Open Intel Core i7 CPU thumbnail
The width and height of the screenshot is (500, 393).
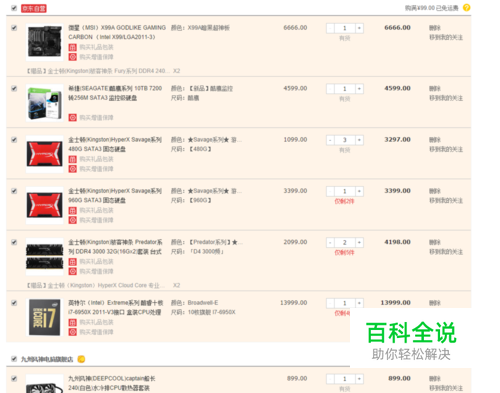[x=45, y=318]
